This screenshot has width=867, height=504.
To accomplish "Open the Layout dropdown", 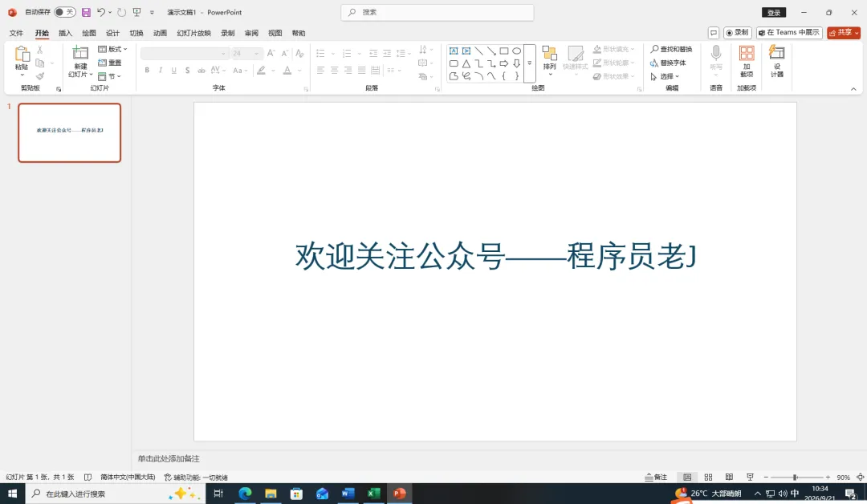I will (x=113, y=49).
